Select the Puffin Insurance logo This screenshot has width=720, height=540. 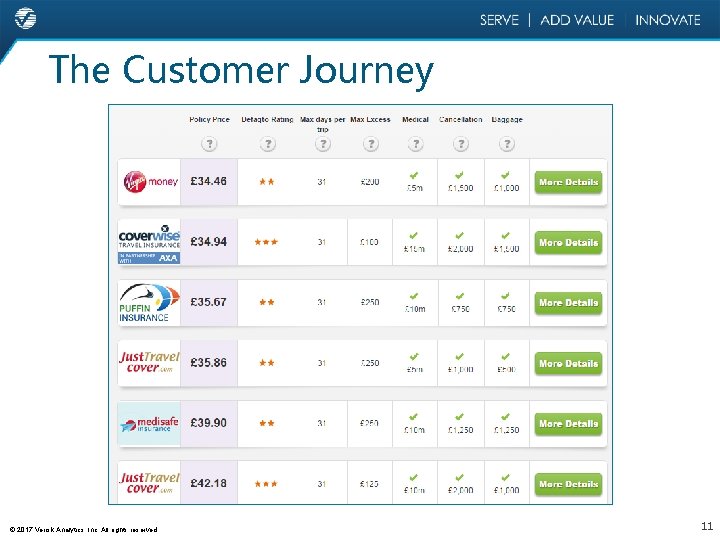(149, 303)
